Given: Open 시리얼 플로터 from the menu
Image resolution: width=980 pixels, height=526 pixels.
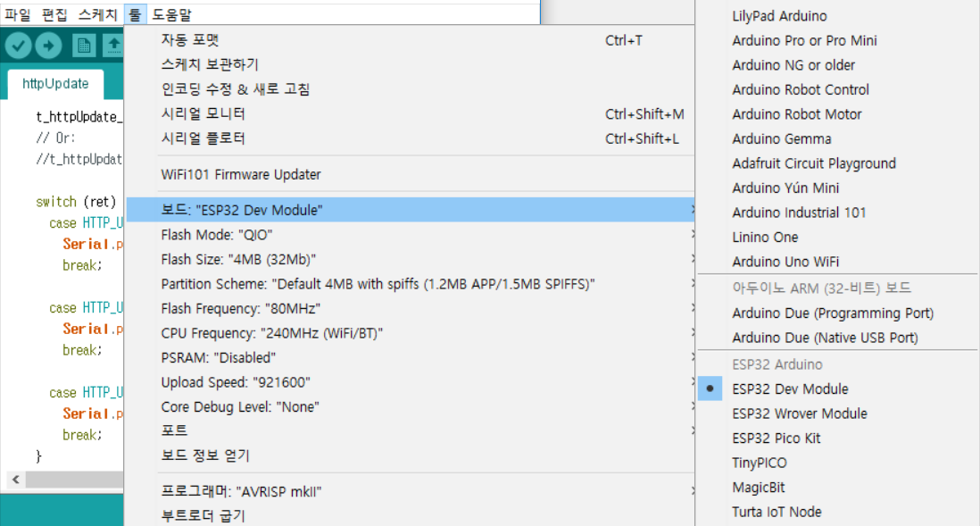Looking at the screenshot, I should click(410, 138).
